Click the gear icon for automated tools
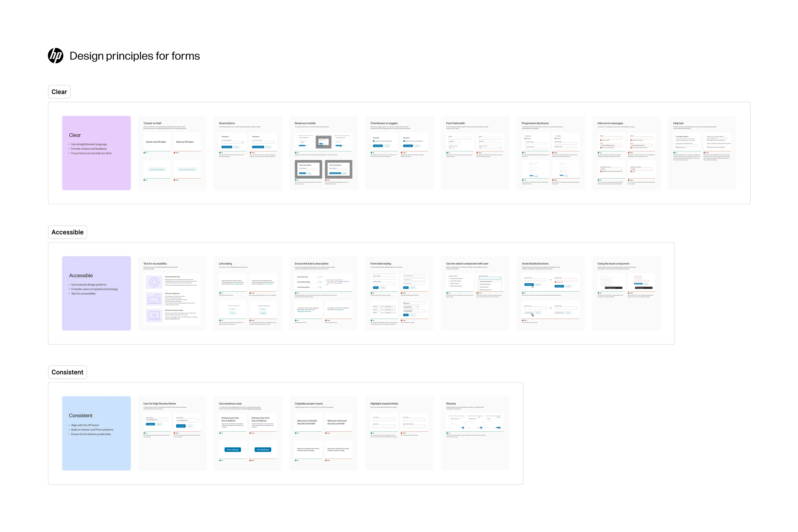Image resolution: width=798 pixels, height=532 pixels. point(154,282)
